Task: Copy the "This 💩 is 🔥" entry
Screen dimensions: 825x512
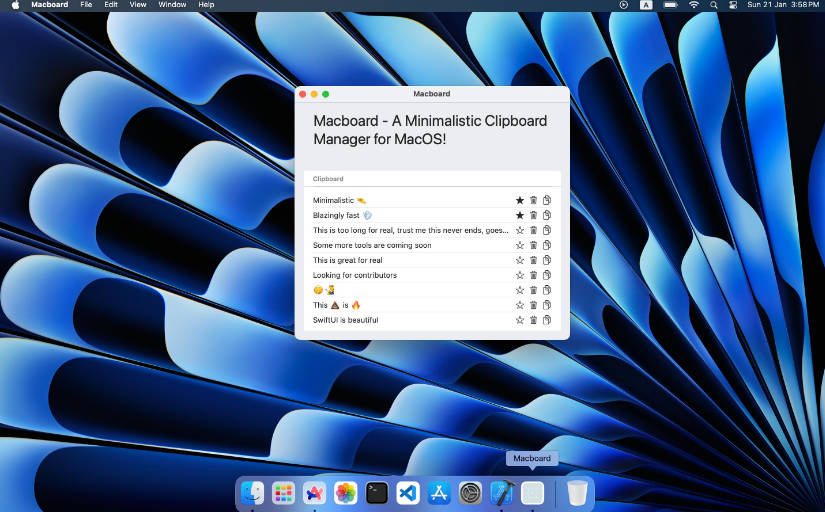Action: click(547, 305)
